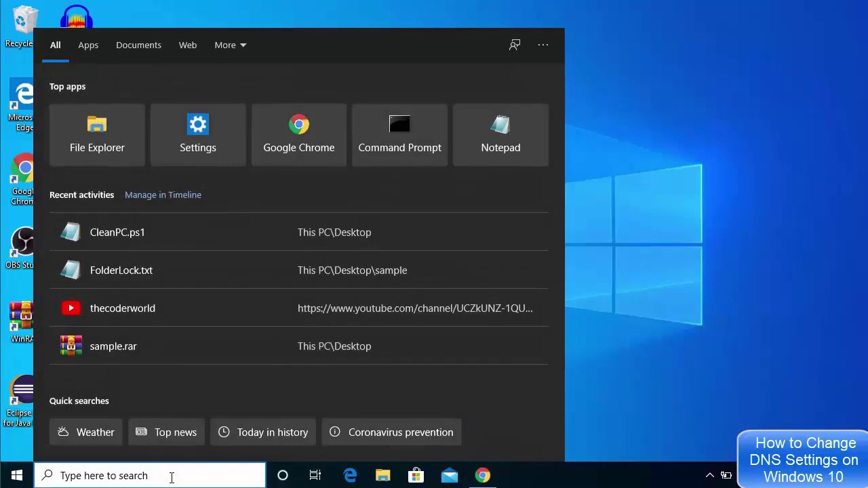Click This PC\Desktop\sample path

[352, 270]
